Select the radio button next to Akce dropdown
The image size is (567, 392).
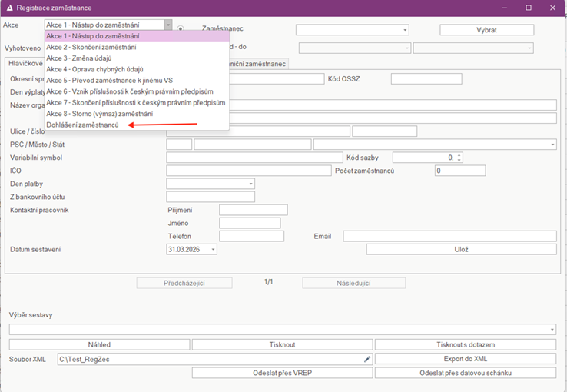click(181, 29)
